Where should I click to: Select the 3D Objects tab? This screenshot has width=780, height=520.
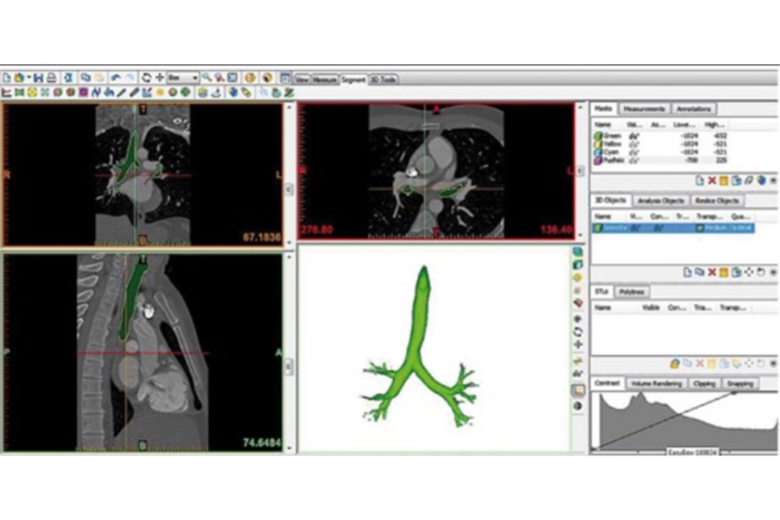[611, 200]
